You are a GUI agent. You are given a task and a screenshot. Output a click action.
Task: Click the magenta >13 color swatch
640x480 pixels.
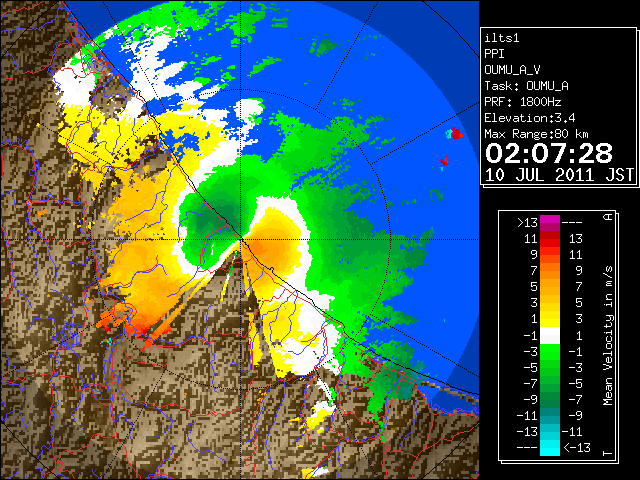click(x=550, y=223)
